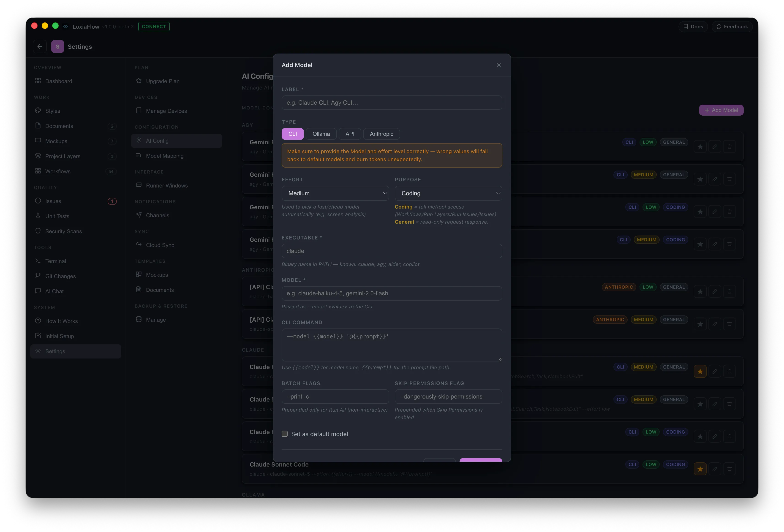Select the Ollama type option
Image resolution: width=784 pixels, height=532 pixels.
(321, 134)
